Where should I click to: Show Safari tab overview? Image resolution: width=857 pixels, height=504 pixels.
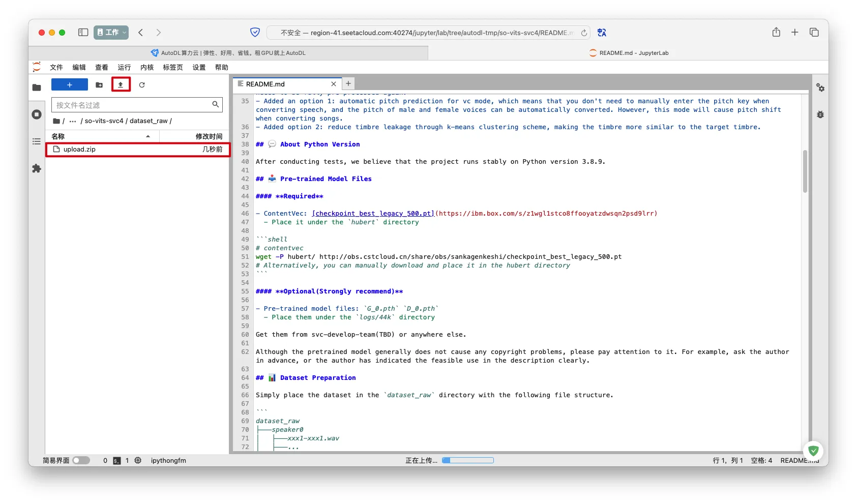tap(814, 33)
